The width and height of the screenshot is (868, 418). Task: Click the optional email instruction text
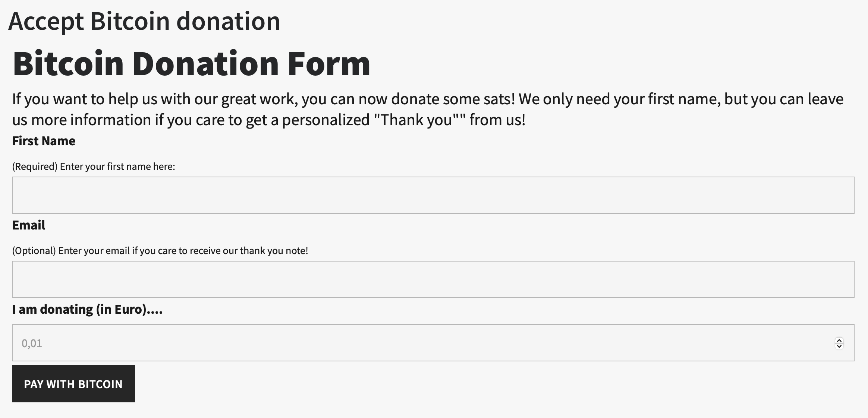tap(160, 251)
